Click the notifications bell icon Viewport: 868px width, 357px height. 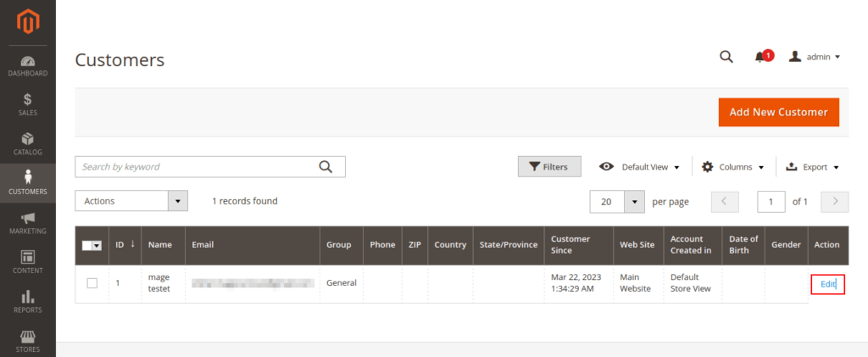click(759, 57)
